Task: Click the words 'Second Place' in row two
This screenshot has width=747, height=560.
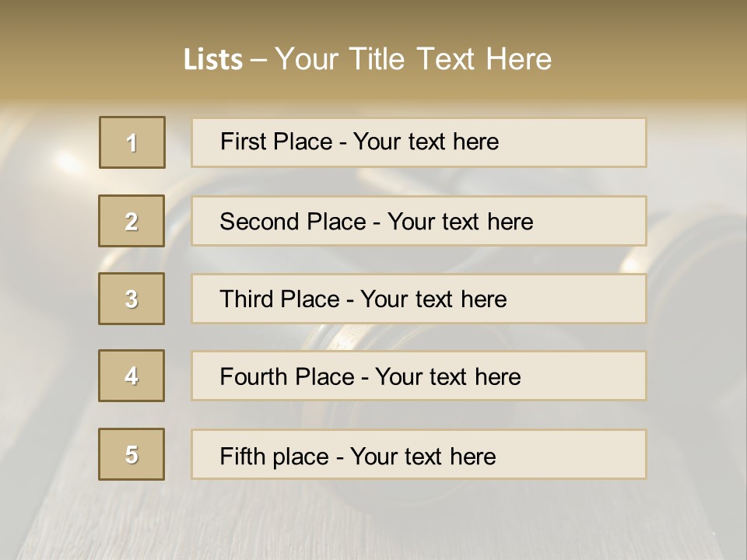Action: point(293,222)
